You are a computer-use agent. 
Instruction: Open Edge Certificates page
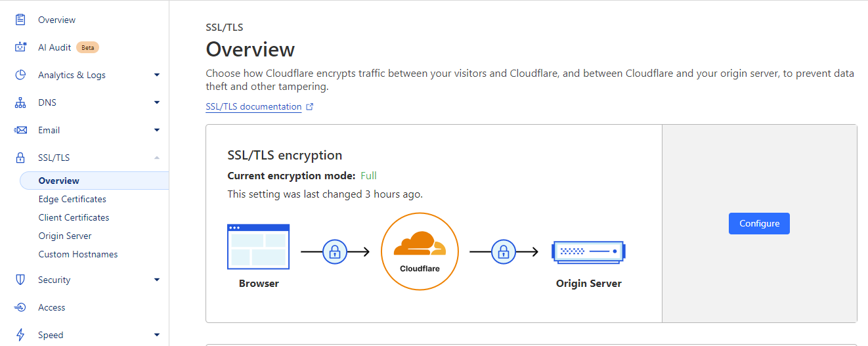point(72,199)
